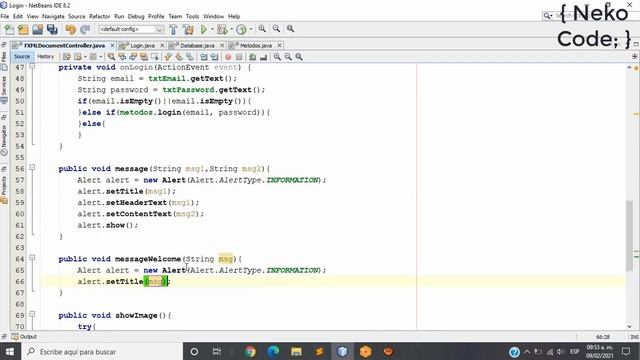Toggle Bookmark icon in editor toolbar

coord(190,57)
